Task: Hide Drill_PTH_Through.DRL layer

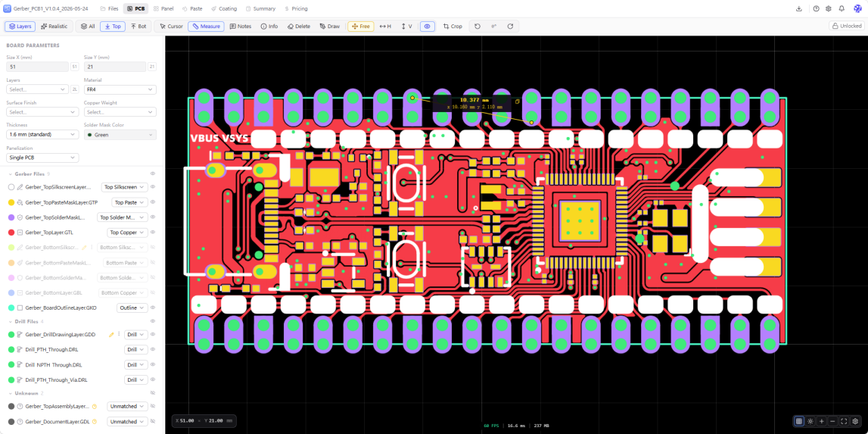Action: pos(153,350)
